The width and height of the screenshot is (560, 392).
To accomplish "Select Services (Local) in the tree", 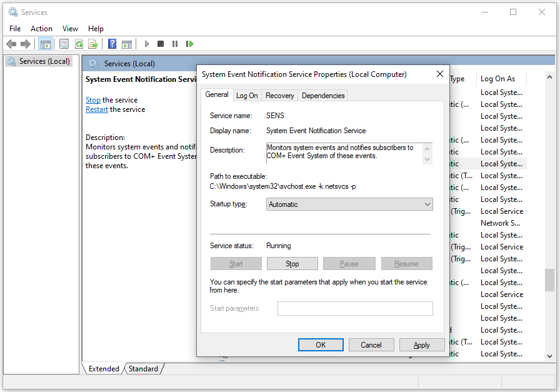I will pos(39,61).
